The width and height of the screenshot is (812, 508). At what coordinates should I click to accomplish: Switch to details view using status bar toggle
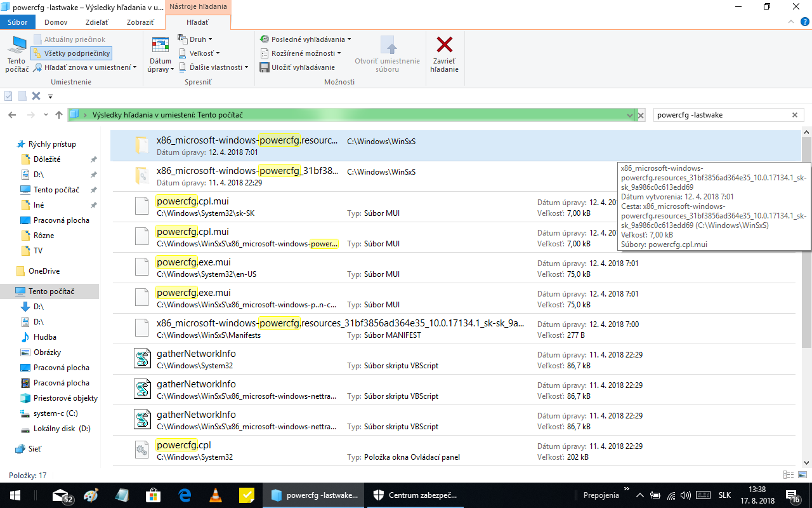pos(789,475)
